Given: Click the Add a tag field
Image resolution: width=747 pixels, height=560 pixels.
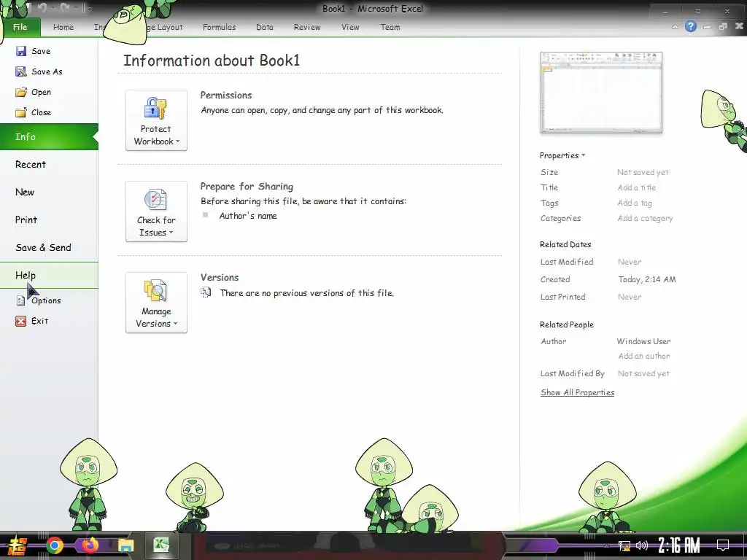Looking at the screenshot, I should pyautogui.click(x=635, y=203).
